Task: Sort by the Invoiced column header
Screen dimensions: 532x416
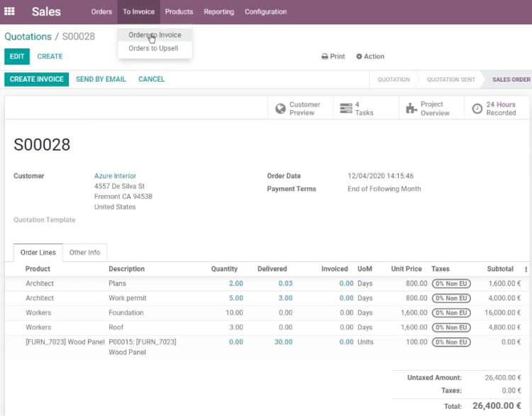Action: coord(335,269)
